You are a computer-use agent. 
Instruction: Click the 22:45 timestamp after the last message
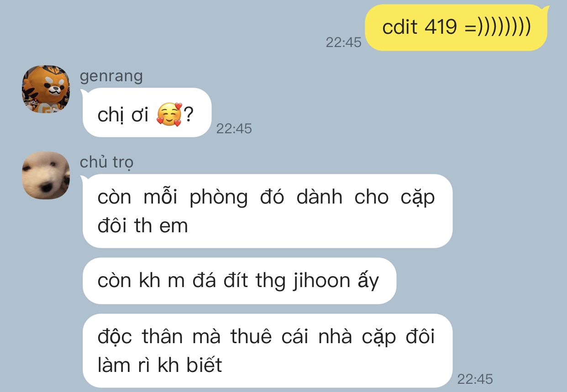click(x=475, y=379)
